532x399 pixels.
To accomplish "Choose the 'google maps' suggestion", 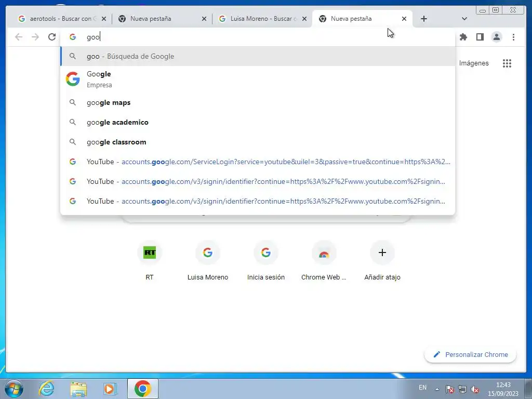I will 258,102.
